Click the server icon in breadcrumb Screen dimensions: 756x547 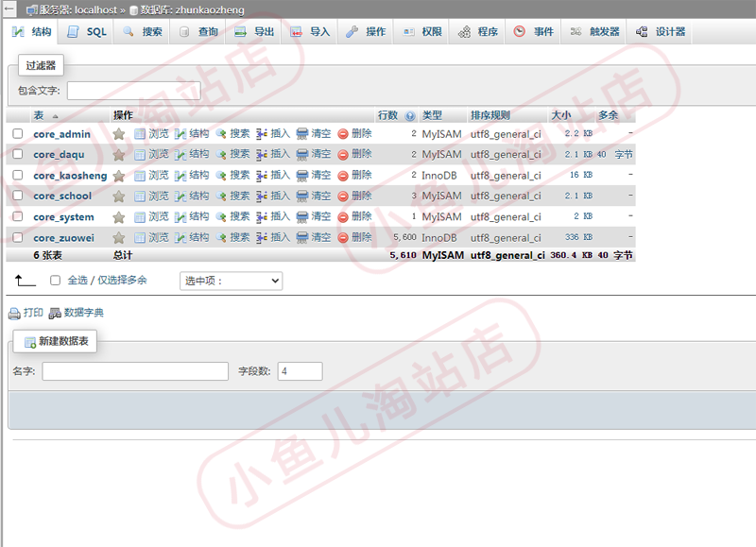31,10
